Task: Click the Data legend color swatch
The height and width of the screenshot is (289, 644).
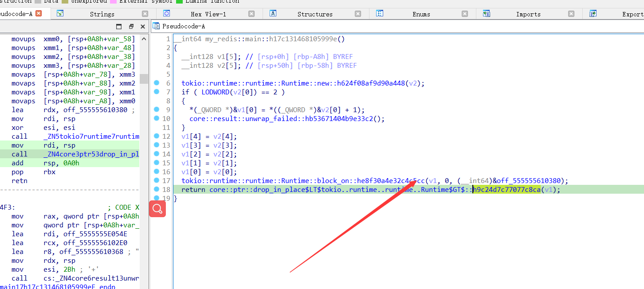Action: pyautogui.click(x=38, y=1)
